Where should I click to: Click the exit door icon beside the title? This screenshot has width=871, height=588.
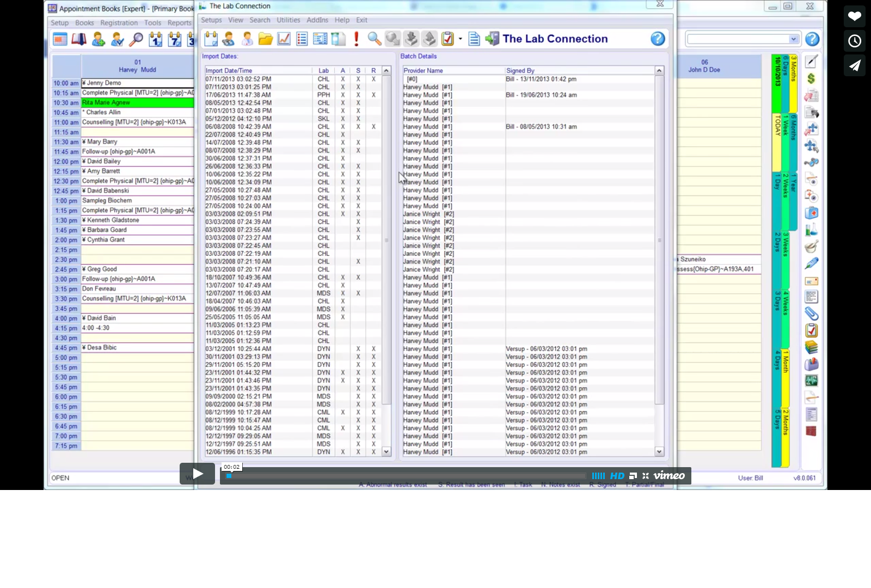(492, 39)
